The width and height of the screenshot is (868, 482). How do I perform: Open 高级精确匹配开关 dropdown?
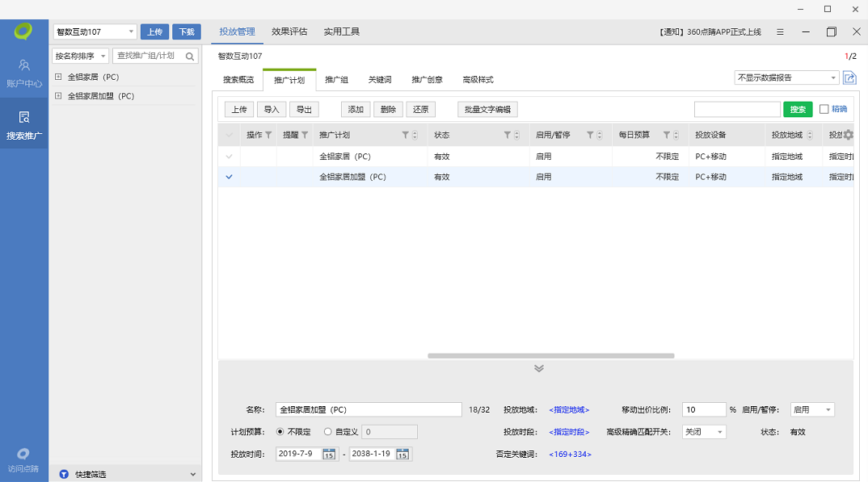point(704,432)
